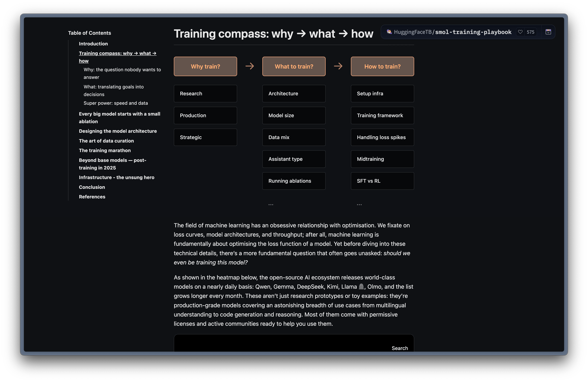
Task: Select the 'Running ablations' box
Action: pyautogui.click(x=294, y=181)
